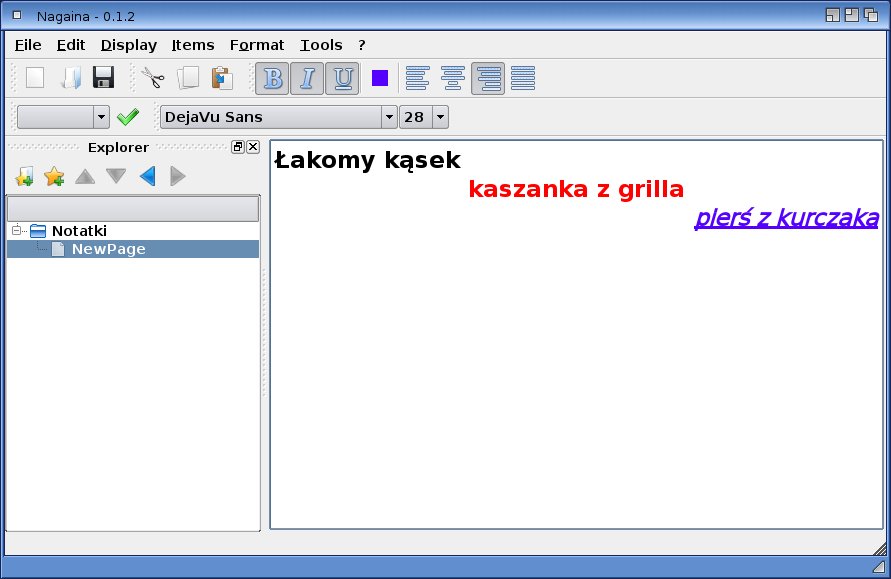The height and width of the screenshot is (579, 891).
Task: Click the Explorer tree header bar
Action: tap(133, 208)
